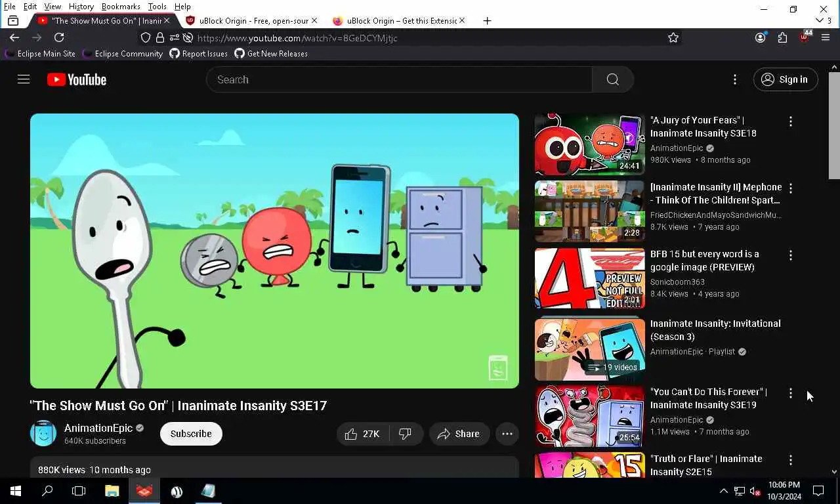Open Windows Start menu
The image size is (840, 504).
[x=16, y=491]
